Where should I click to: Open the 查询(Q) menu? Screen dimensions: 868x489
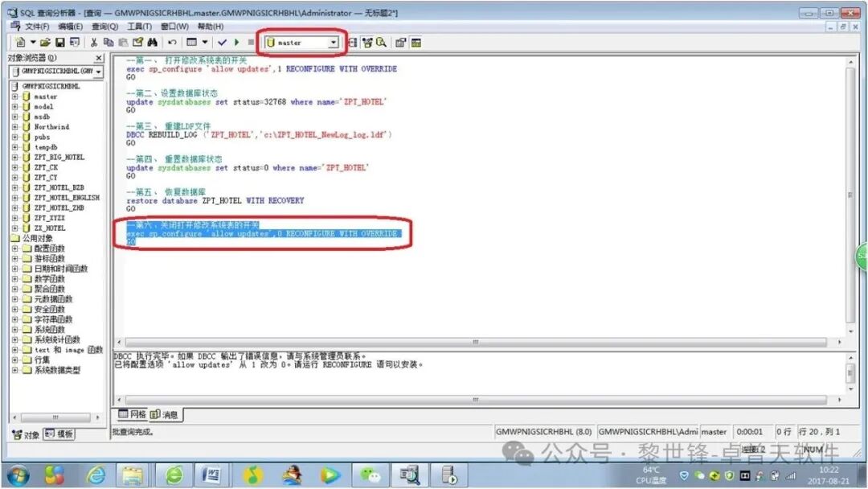104,27
